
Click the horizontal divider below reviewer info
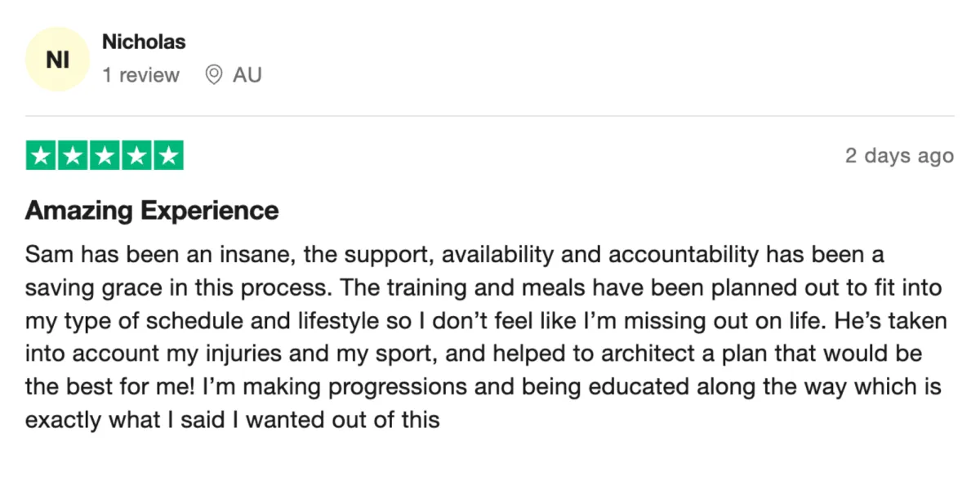click(x=490, y=116)
